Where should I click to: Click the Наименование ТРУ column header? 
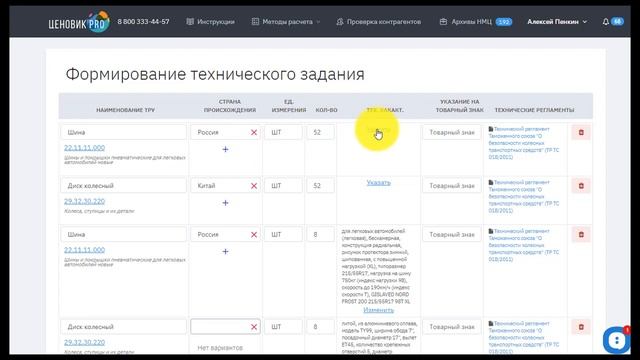click(125, 110)
